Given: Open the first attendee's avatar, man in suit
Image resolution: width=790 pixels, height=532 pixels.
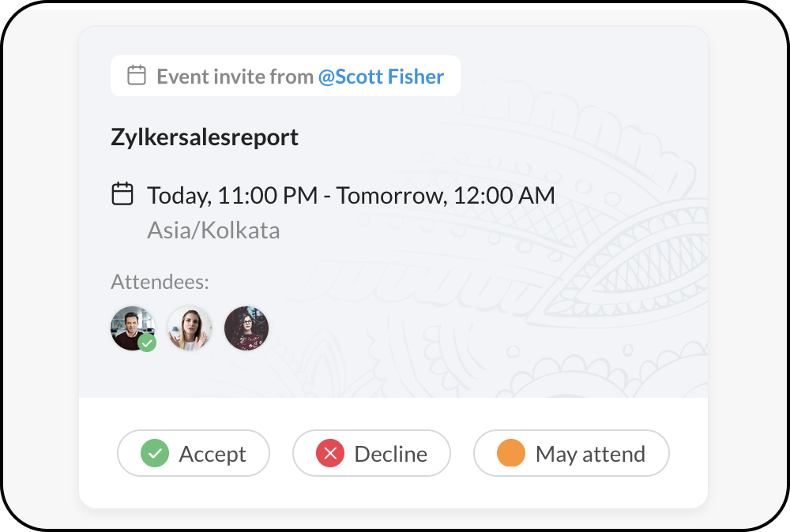Looking at the screenshot, I should pos(133,328).
